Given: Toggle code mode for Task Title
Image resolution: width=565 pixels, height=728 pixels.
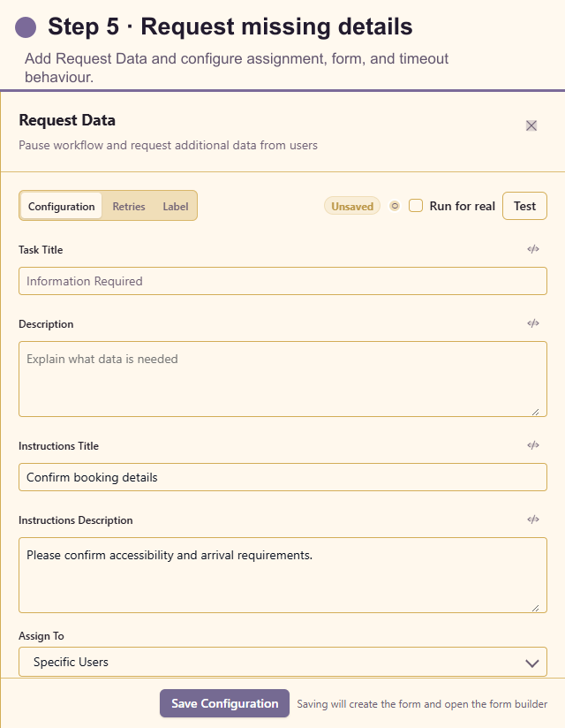Looking at the screenshot, I should pyautogui.click(x=533, y=249).
